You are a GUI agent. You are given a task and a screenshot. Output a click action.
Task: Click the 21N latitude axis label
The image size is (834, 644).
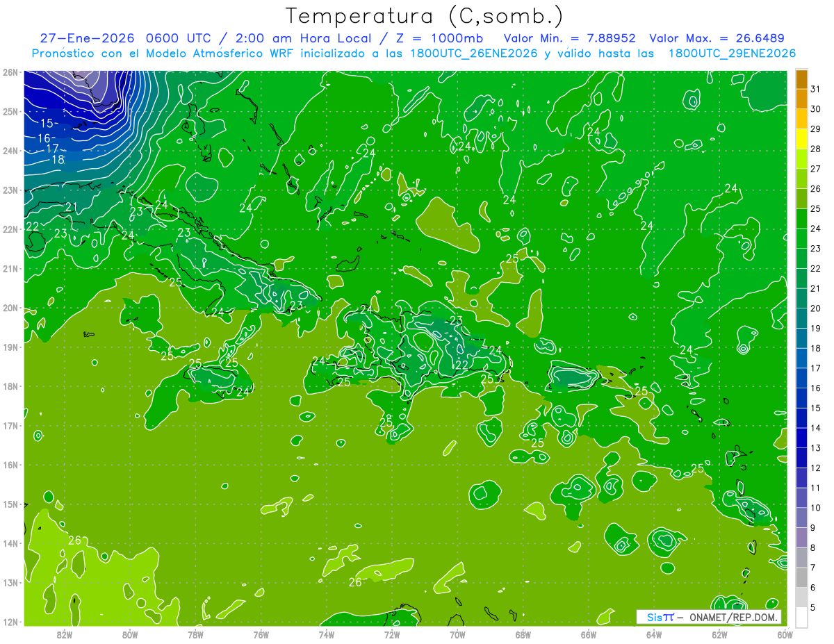[10, 268]
